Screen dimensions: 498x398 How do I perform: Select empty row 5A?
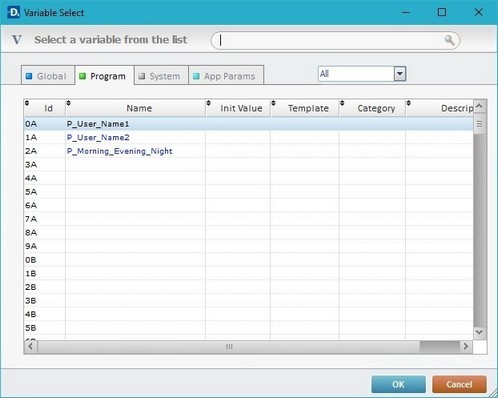coord(248,192)
